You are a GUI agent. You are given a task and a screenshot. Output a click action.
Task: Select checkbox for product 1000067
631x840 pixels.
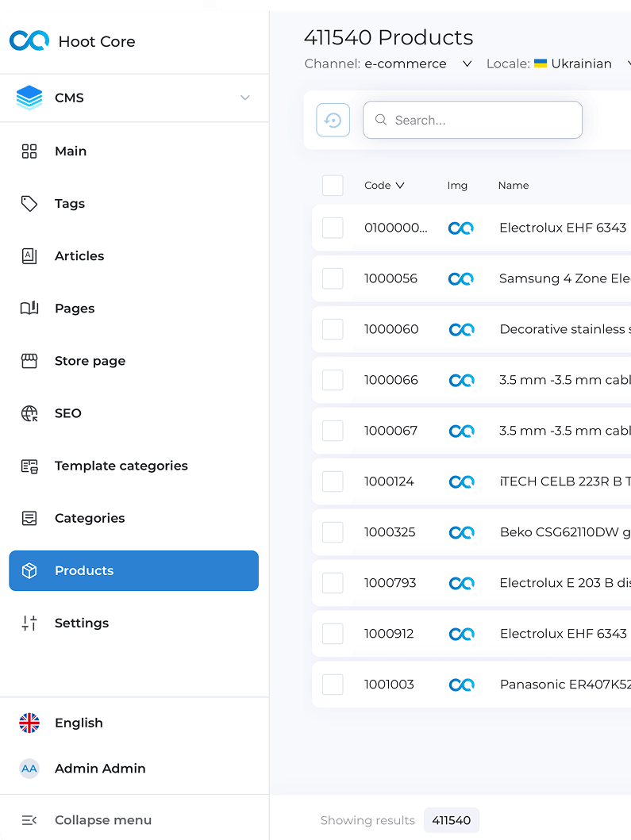coord(333,431)
